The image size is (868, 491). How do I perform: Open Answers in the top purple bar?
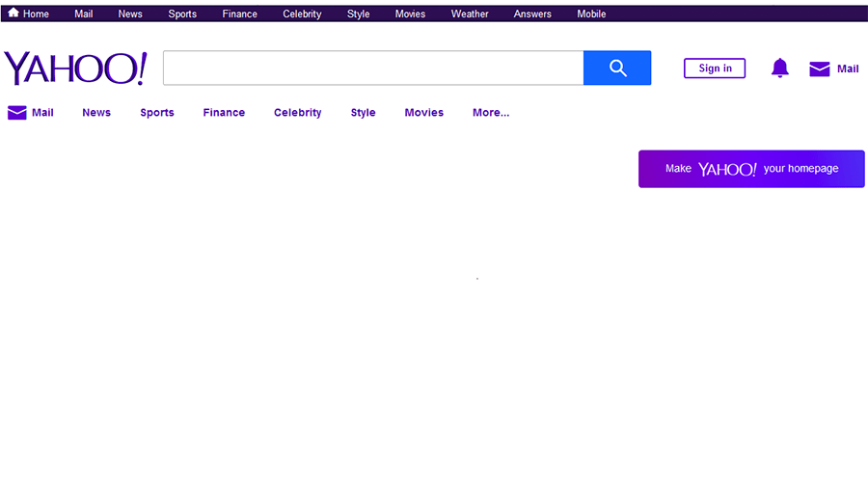click(x=532, y=14)
